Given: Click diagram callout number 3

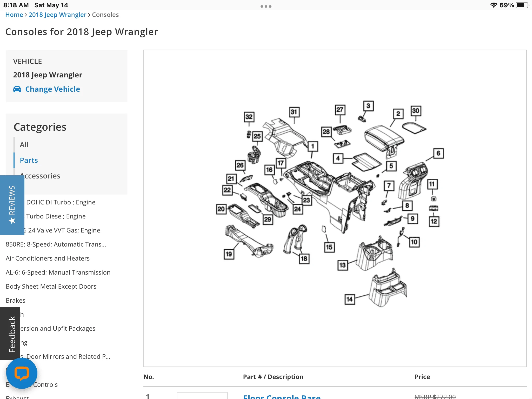Looking at the screenshot, I should tap(368, 106).
